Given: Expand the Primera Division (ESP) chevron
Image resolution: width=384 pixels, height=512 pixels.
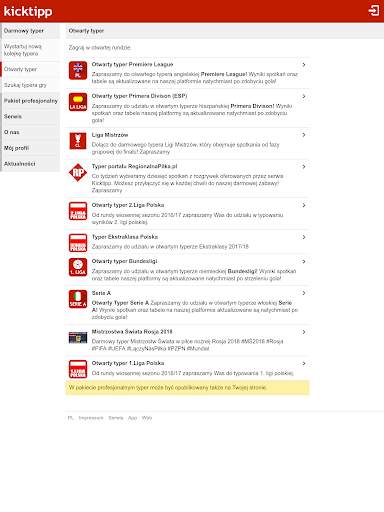Looking at the screenshot, I should click(304, 96).
